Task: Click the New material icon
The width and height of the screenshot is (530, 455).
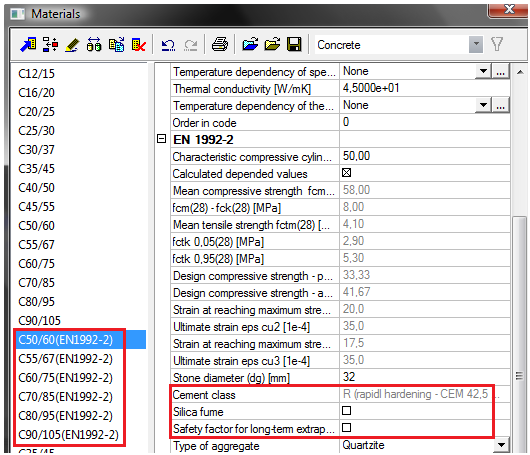Action: (x=50, y=45)
